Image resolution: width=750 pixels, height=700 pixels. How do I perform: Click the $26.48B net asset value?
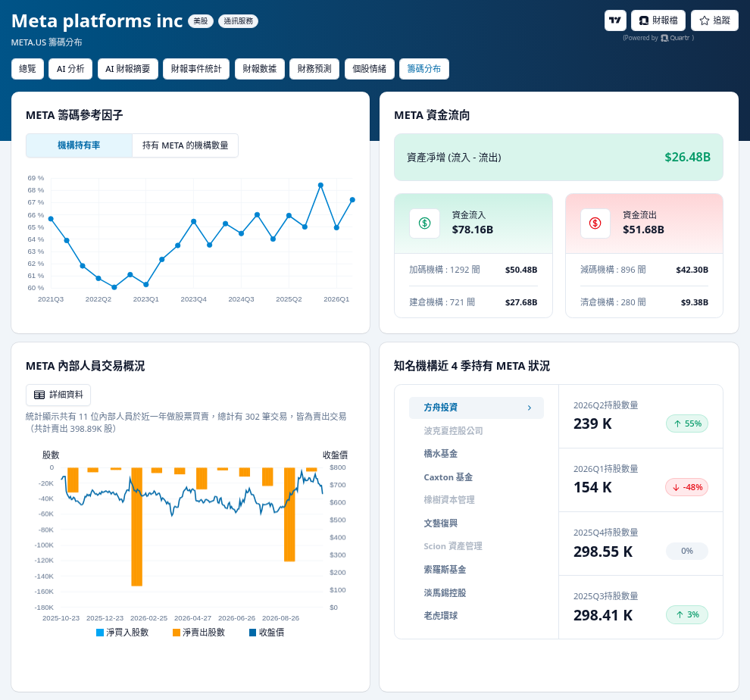(687, 157)
